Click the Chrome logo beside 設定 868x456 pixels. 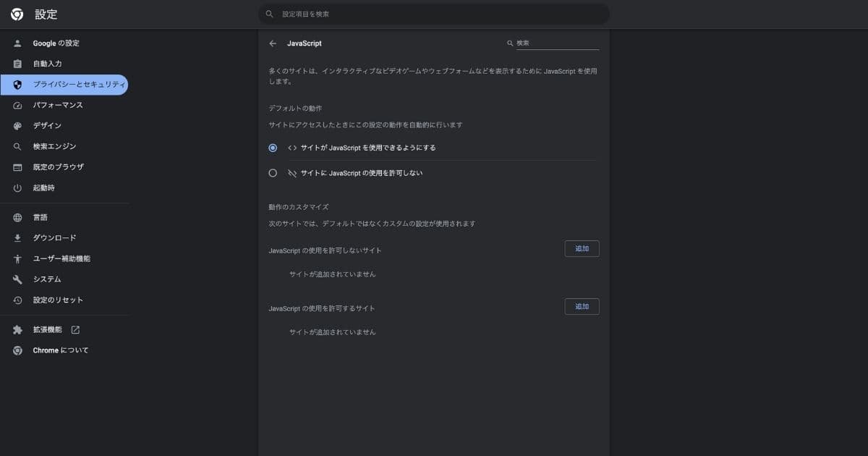tap(17, 14)
